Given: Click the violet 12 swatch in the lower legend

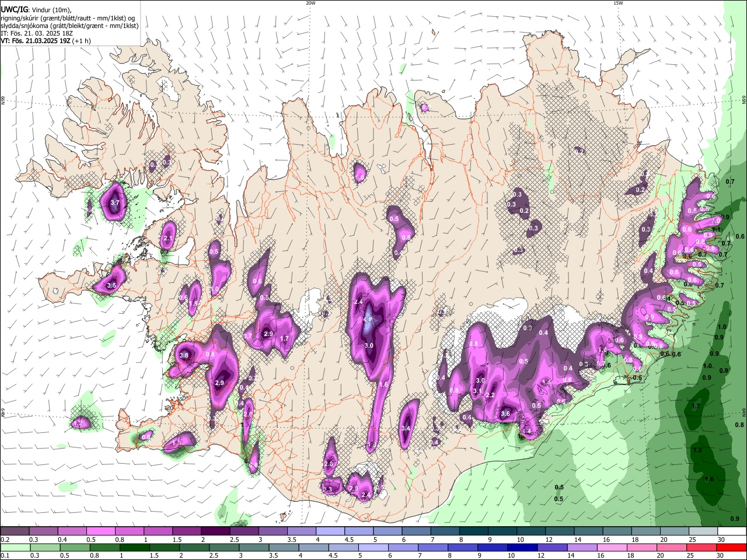Looking at the screenshot, I should [552, 547].
